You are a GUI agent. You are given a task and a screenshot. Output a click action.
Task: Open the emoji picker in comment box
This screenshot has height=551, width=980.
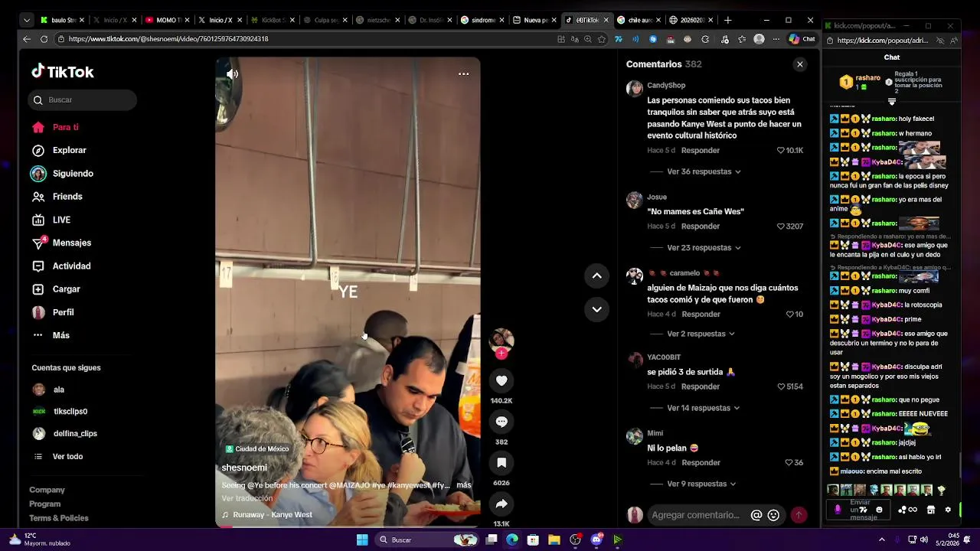[x=773, y=515]
